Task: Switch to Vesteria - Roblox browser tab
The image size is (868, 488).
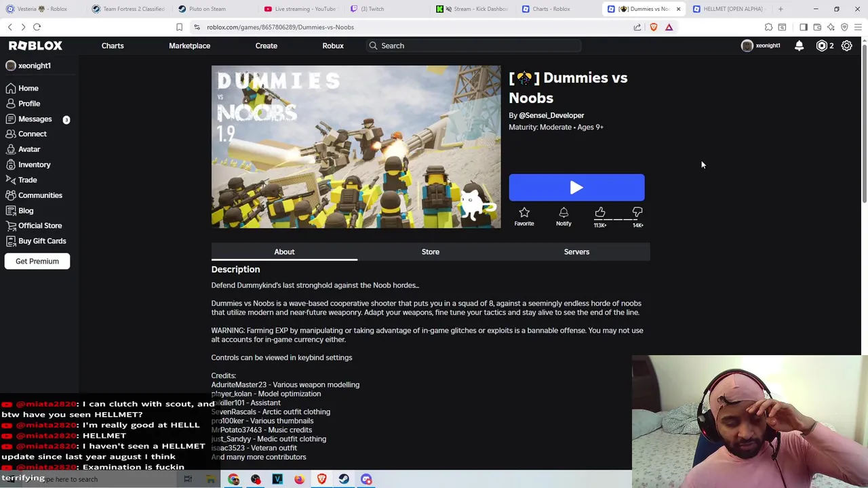Action: coord(42,9)
